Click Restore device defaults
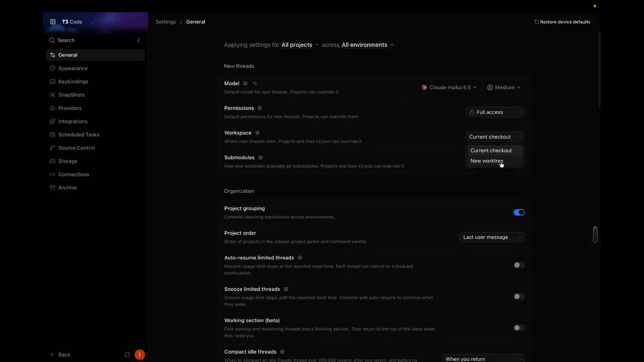The height and width of the screenshot is (362, 644). point(562,22)
